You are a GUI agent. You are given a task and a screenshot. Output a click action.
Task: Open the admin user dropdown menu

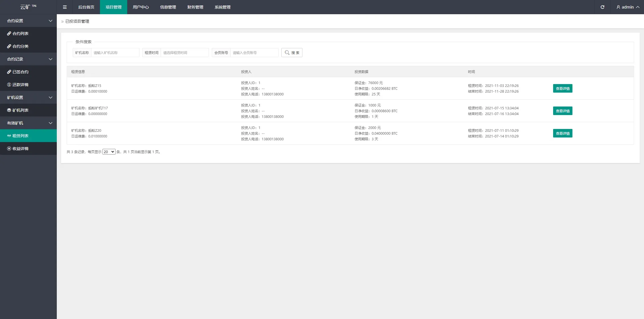coord(628,7)
